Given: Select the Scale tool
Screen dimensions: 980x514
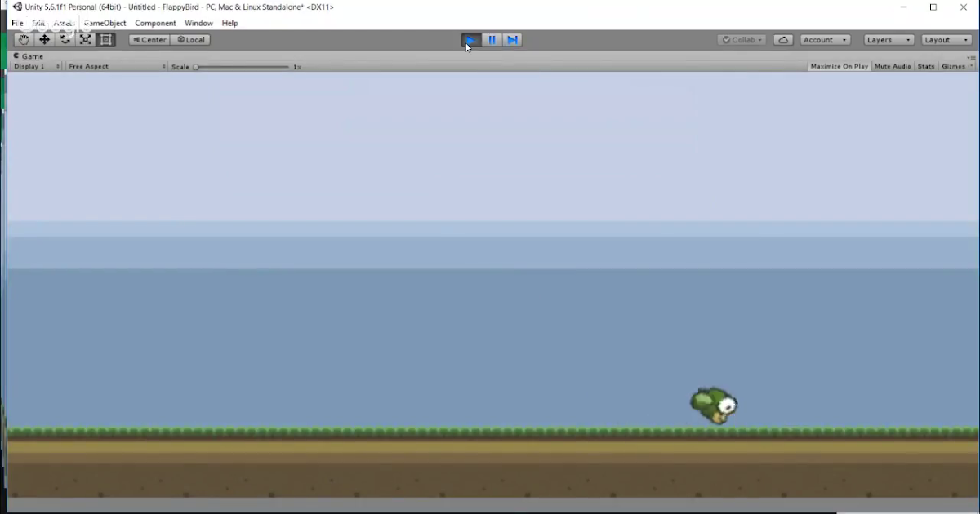Looking at the screenshot, I should point(86,39).
